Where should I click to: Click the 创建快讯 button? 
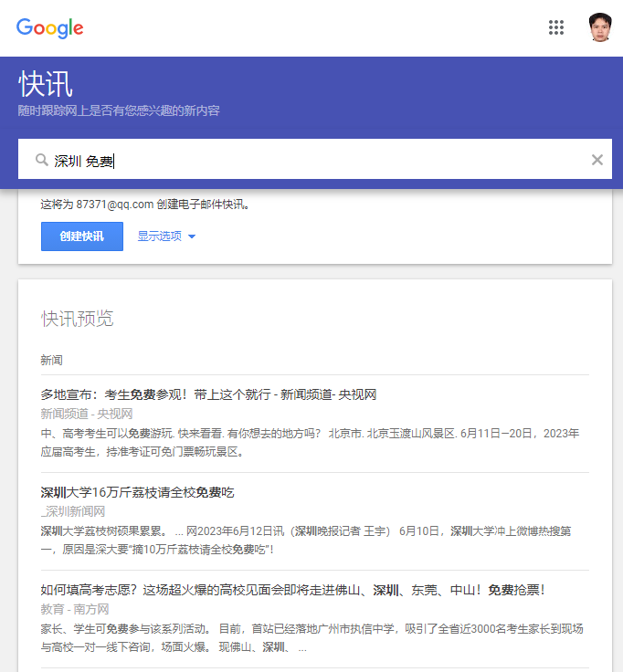pos(82,236)
